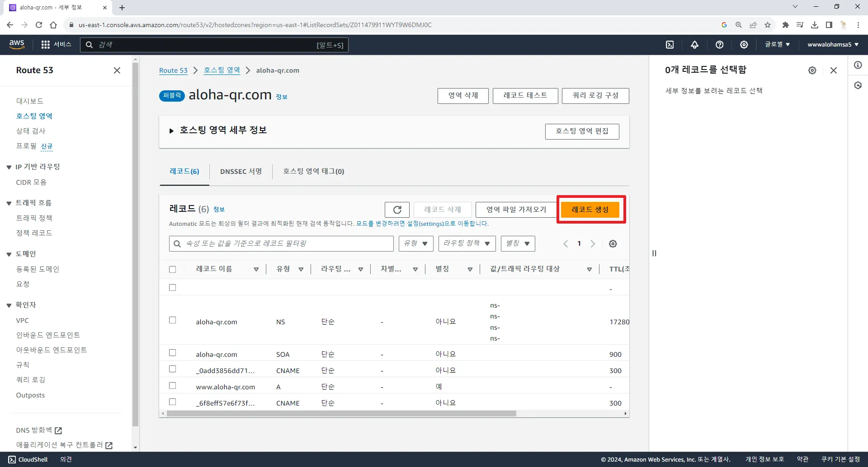Select the _0add3856dd71 CNAME record checkbox
This screenshot has height=467, width=868.
click(x=172, y=369)
